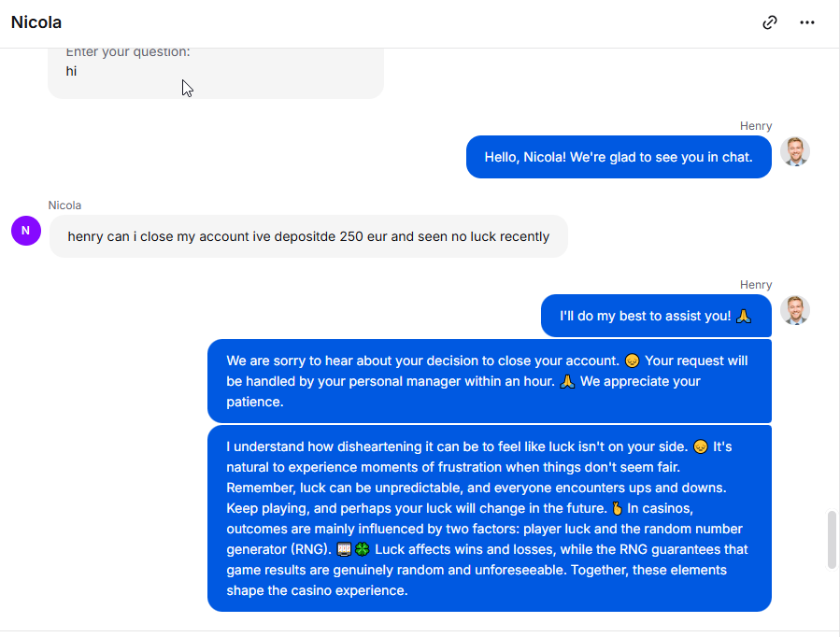Viewport: 840px width, 637px height.
Task: Open the three-dot more options menu
Action: [807, 22]
